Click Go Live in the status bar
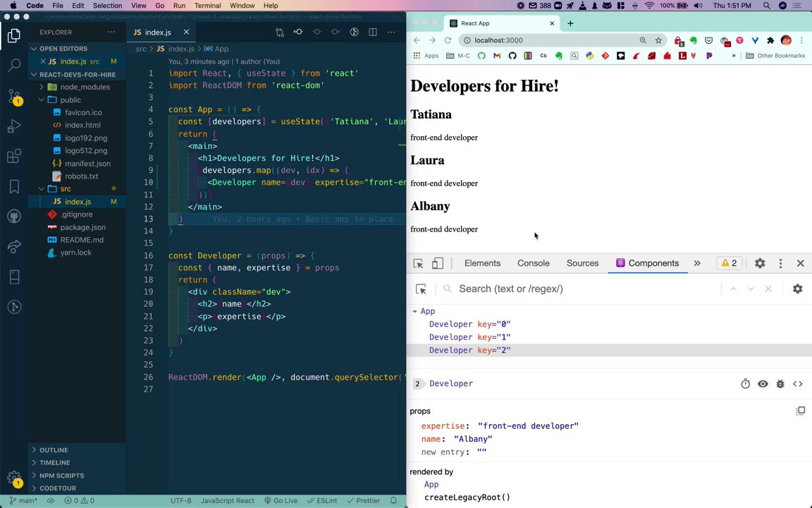812x508 pixels. [281, 501]
